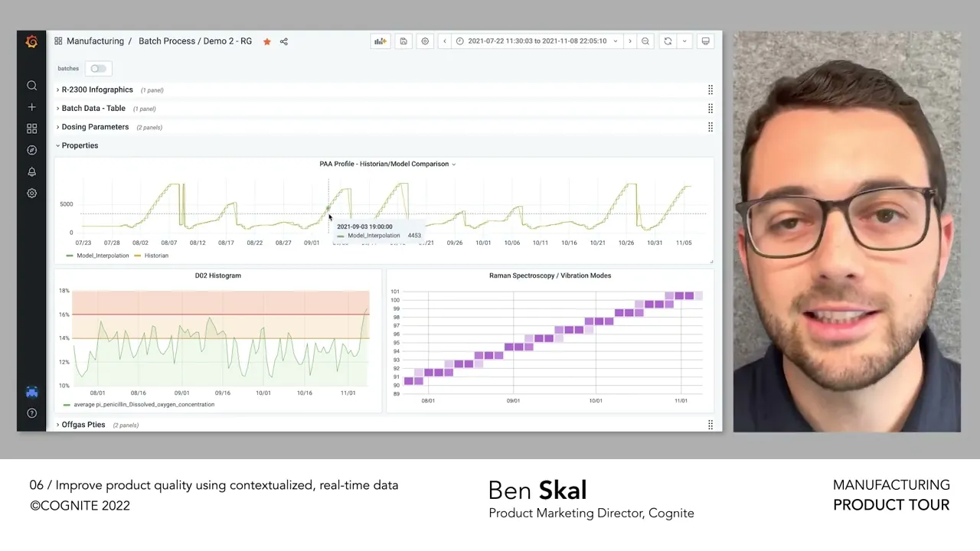This screenshot has height=551, width=980.
Task: Unstar the dashboard using the star icon
Action: 267,41
